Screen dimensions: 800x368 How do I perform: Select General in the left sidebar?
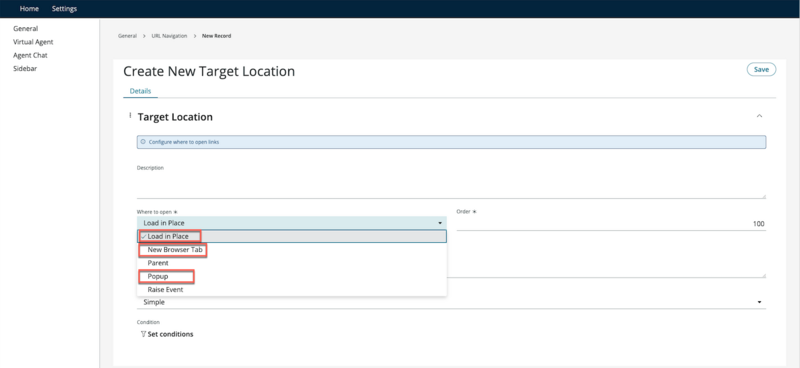point(26,29)
